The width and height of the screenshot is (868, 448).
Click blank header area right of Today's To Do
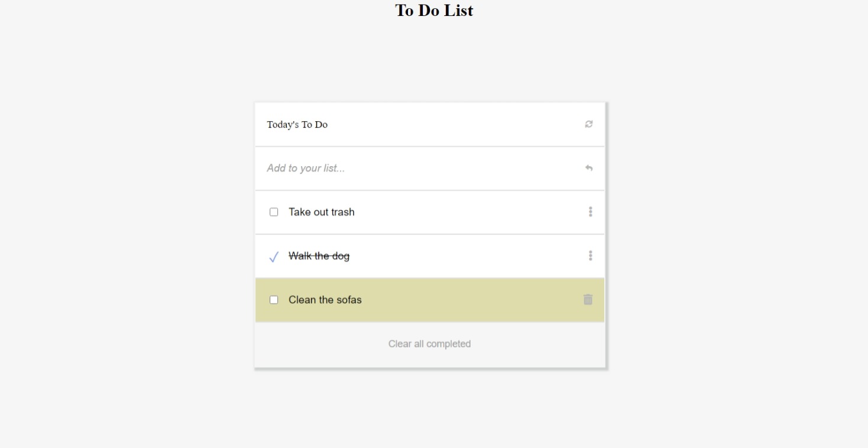(455, 124)
